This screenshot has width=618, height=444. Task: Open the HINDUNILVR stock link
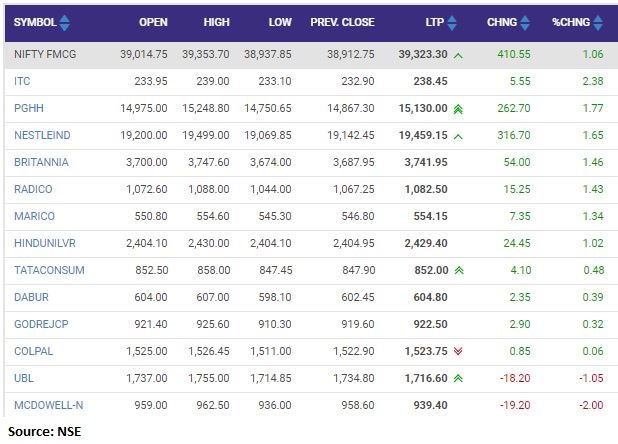point(43,242)
